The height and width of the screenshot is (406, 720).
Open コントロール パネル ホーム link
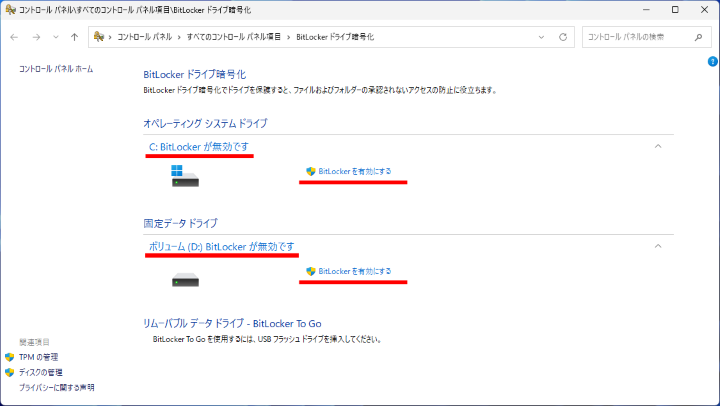(56, 68)
